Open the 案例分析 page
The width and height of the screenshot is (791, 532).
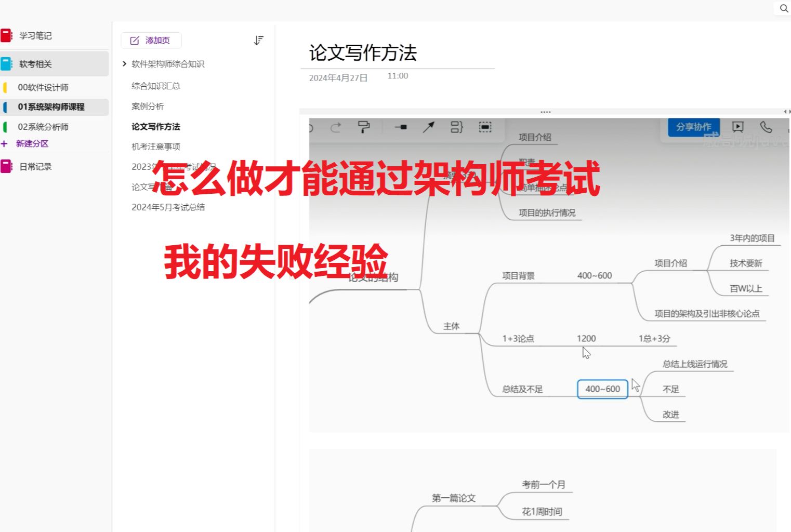pos(148,106)
